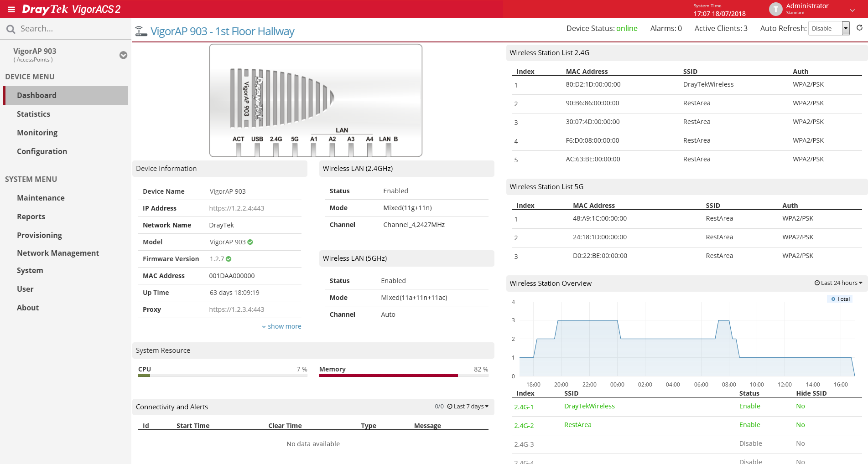Click the search magnifier icon
The height and width of the screenshot is (464, 868).
(x=10, y=29)
